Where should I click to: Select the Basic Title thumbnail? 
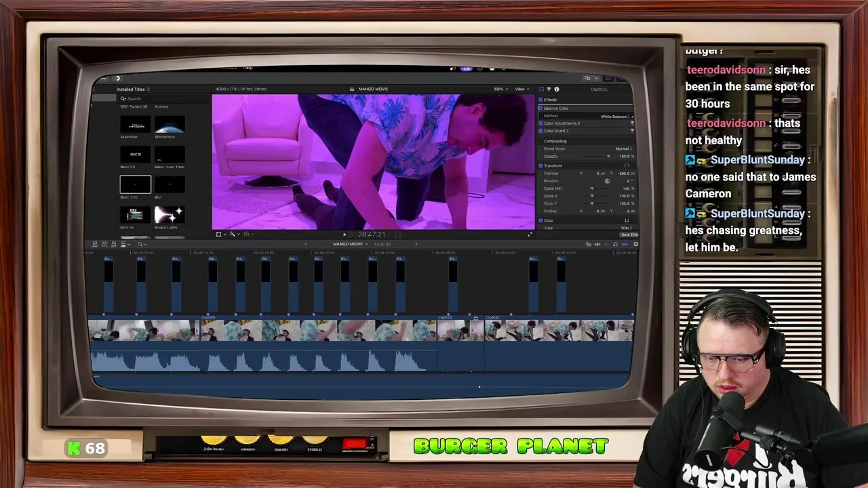click(136, 184)
